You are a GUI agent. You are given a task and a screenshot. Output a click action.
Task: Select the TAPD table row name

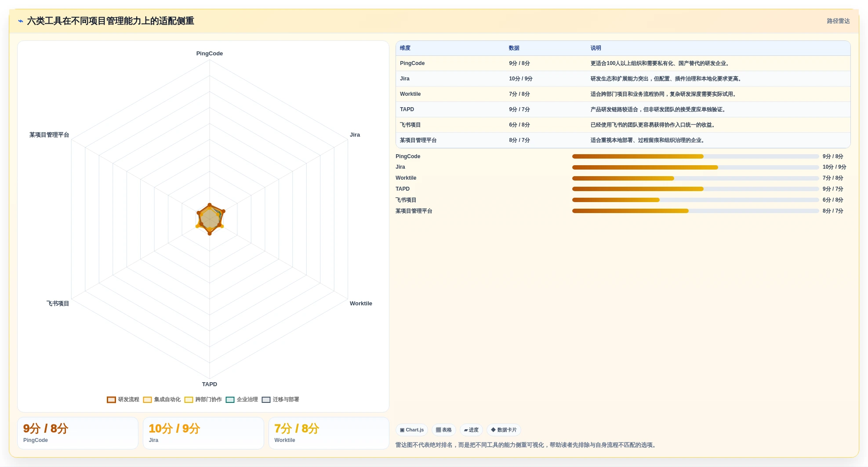(x=407, y=109)
